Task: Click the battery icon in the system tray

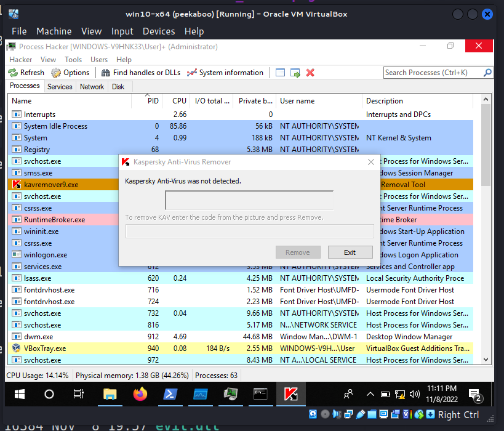Action: coord(385,394)
